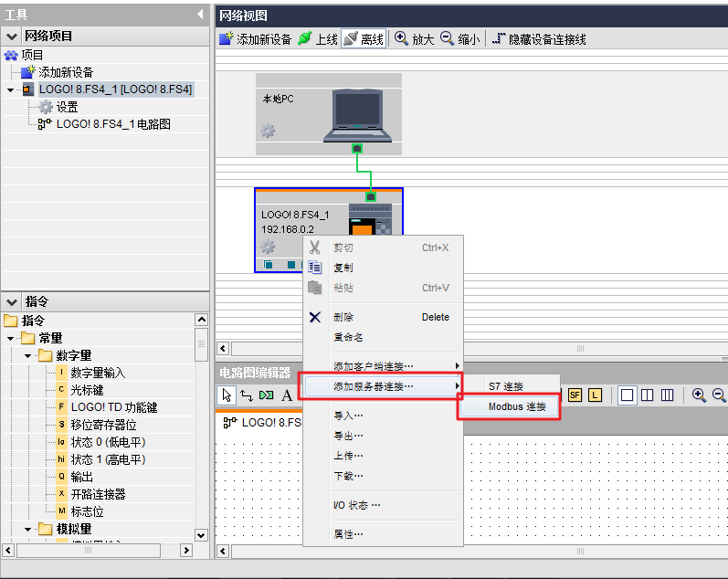Toggle the Go Offline (离线) button
728x579 pixels.
364,38
